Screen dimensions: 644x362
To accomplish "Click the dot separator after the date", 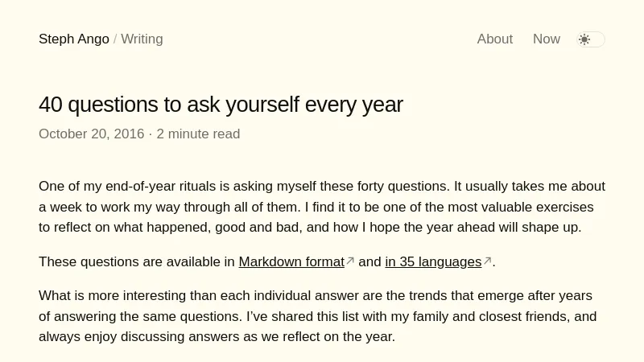I will tap(151, 134).
